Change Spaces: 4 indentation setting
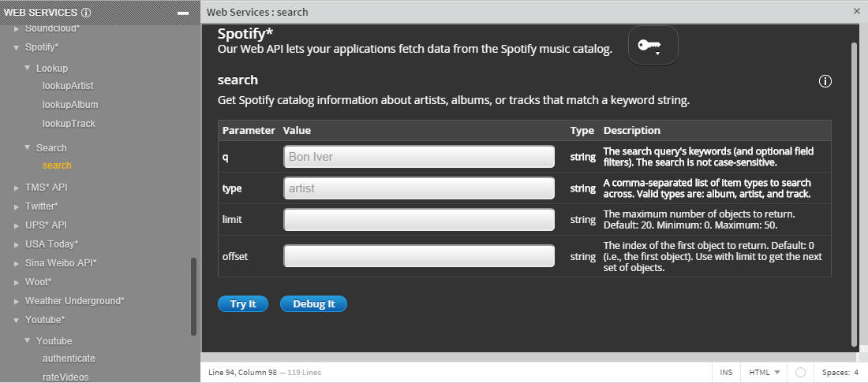The image size is (868, 383). pos(840,373)
